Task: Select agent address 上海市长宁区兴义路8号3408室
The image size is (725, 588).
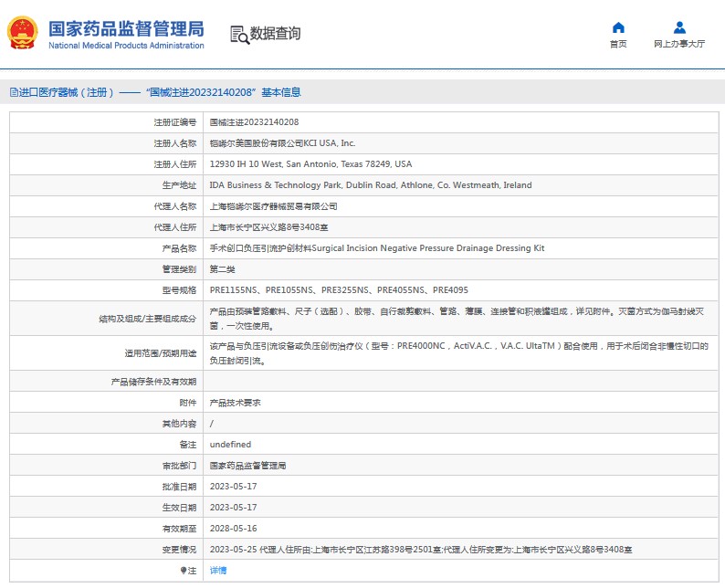Action: point(269,227)
